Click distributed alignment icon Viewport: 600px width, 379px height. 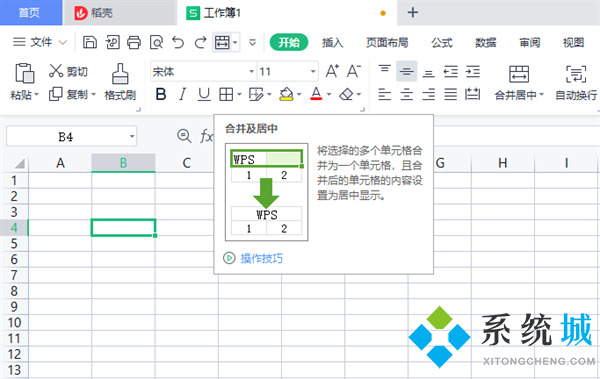tap(473, 94)
